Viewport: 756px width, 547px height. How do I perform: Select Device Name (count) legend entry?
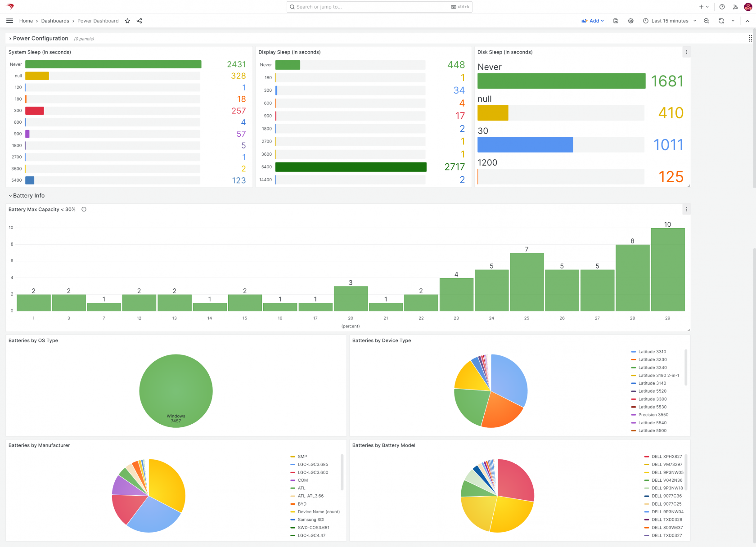point(319,512)
